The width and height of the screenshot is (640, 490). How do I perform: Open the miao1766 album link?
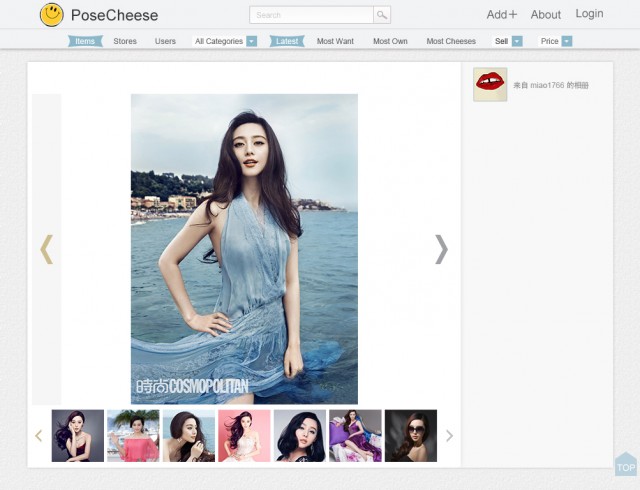551,85
